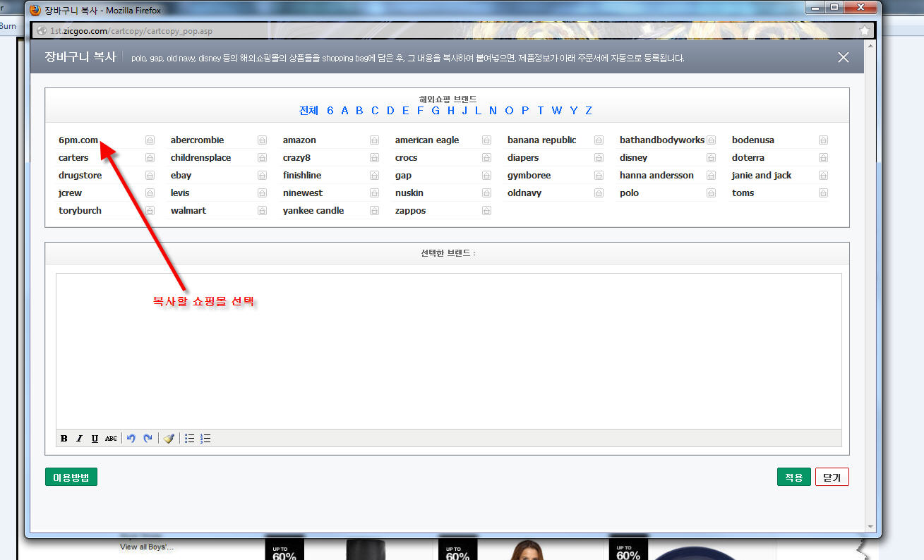Image resolution: width=924 pixels, height=560 pixels.
Task: Filter brands by the letter T
Action: (541, 111)
